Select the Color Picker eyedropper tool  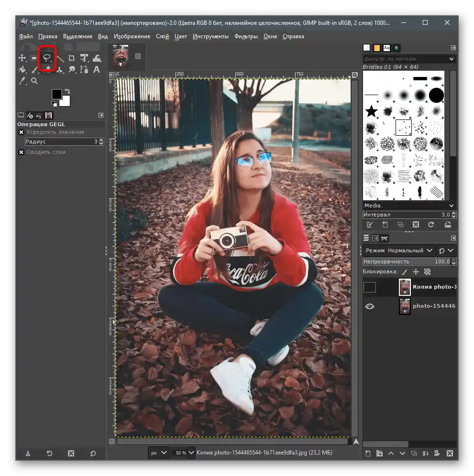point(22,81)
